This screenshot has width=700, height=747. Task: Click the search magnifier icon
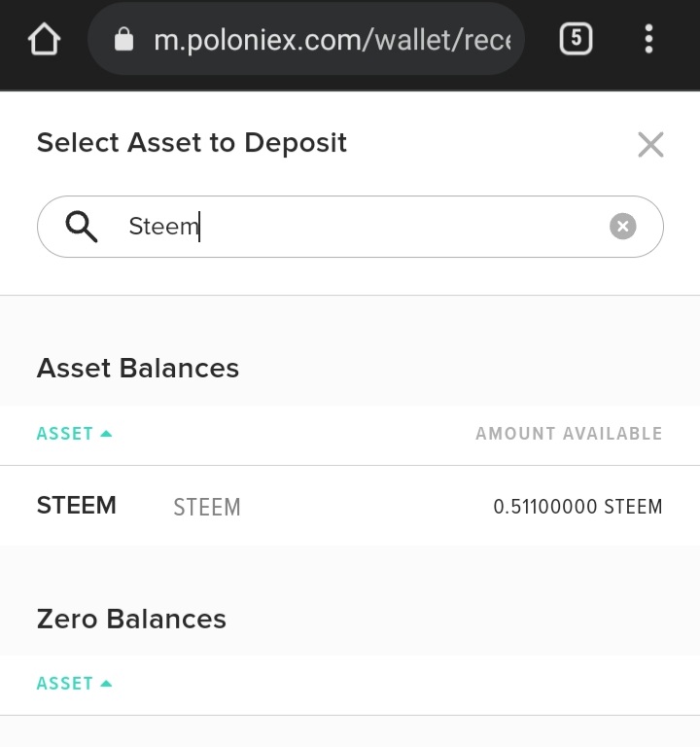82,227
